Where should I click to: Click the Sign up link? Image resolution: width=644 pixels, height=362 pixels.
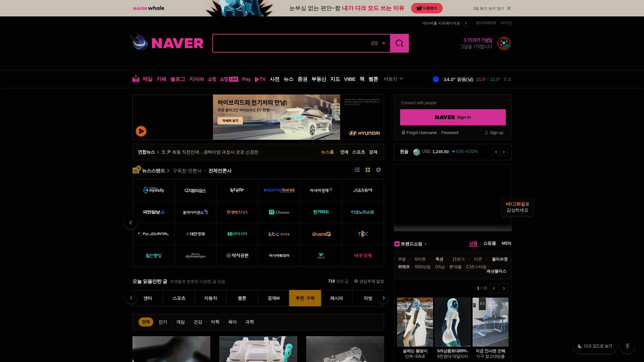coord(496,133)
